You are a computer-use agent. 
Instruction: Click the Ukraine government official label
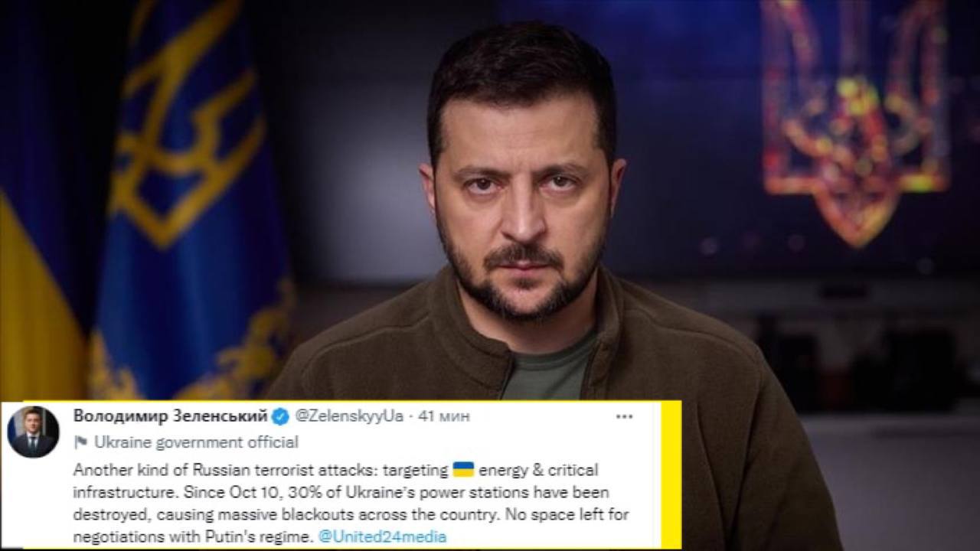coord(196,442)
